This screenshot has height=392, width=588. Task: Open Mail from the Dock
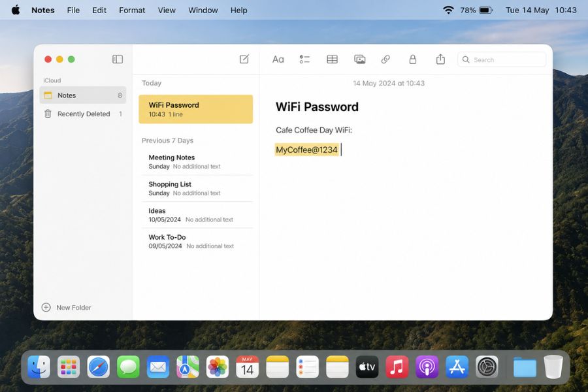click(158, 367)
